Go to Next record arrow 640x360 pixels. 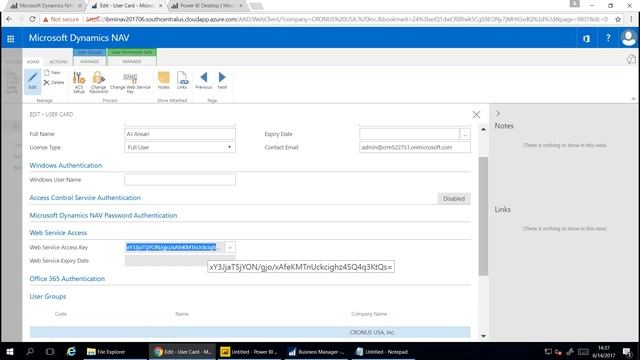point(222,80)
